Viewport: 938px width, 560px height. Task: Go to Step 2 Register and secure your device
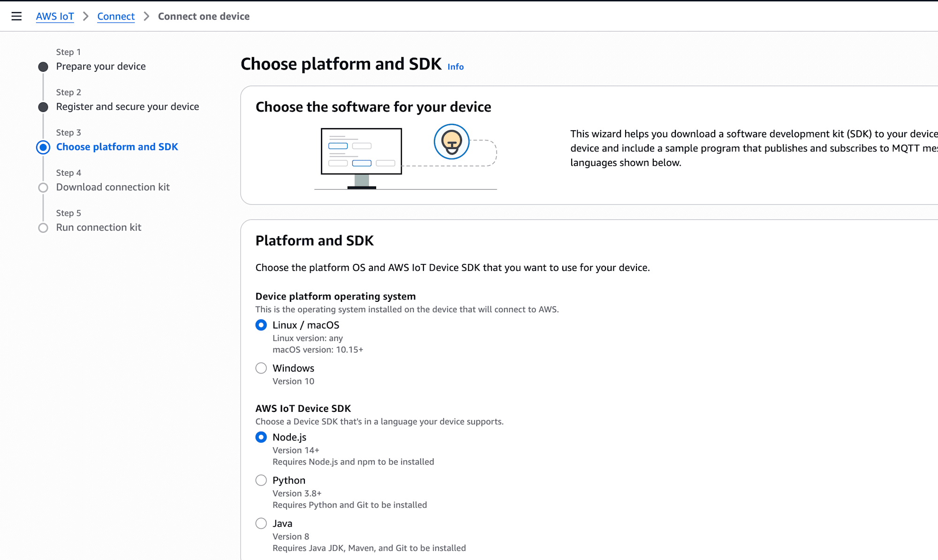coord(128,107)
